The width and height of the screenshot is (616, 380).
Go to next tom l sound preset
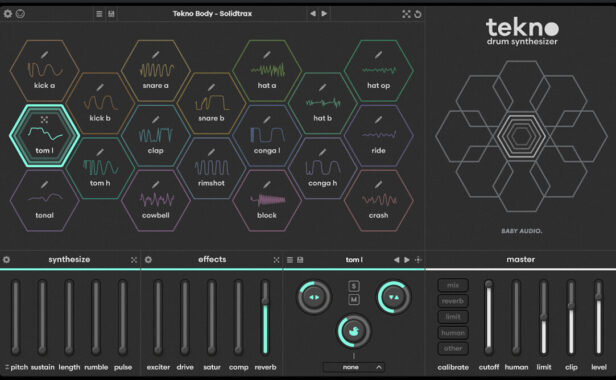coord(407,260)
